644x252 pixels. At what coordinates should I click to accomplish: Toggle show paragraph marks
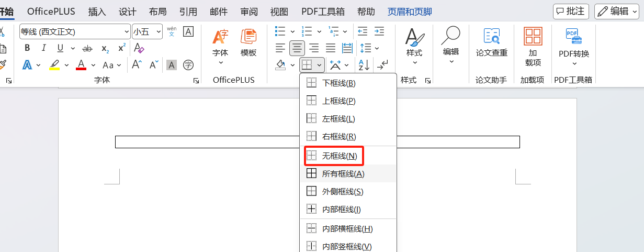[x=382, y=65]
